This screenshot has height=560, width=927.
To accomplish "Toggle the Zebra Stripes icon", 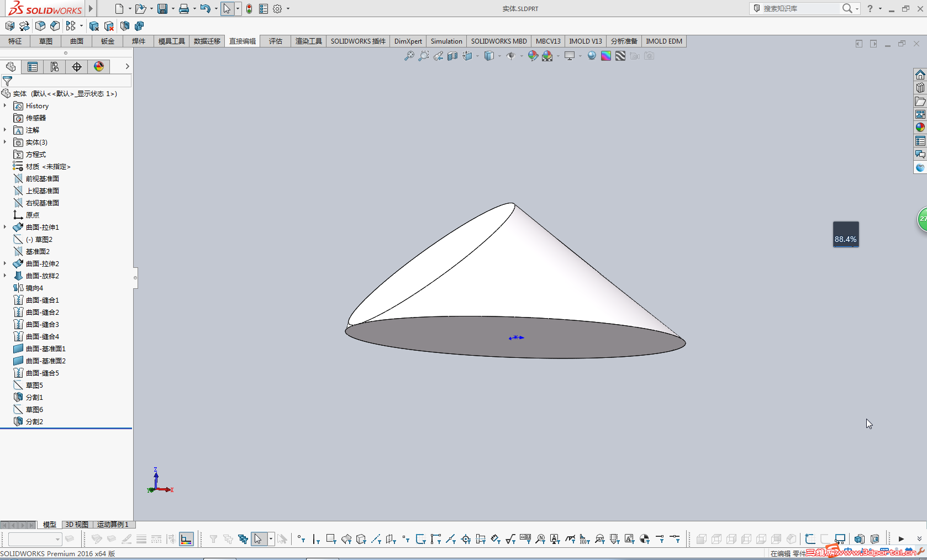I will [x=620, y=56].
